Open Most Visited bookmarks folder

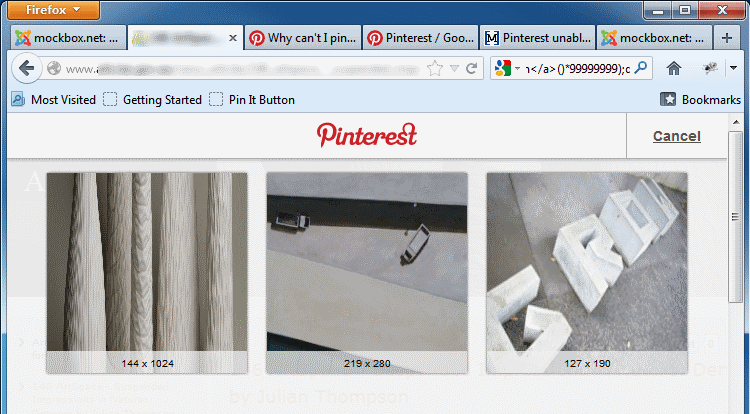click(54, 99)
